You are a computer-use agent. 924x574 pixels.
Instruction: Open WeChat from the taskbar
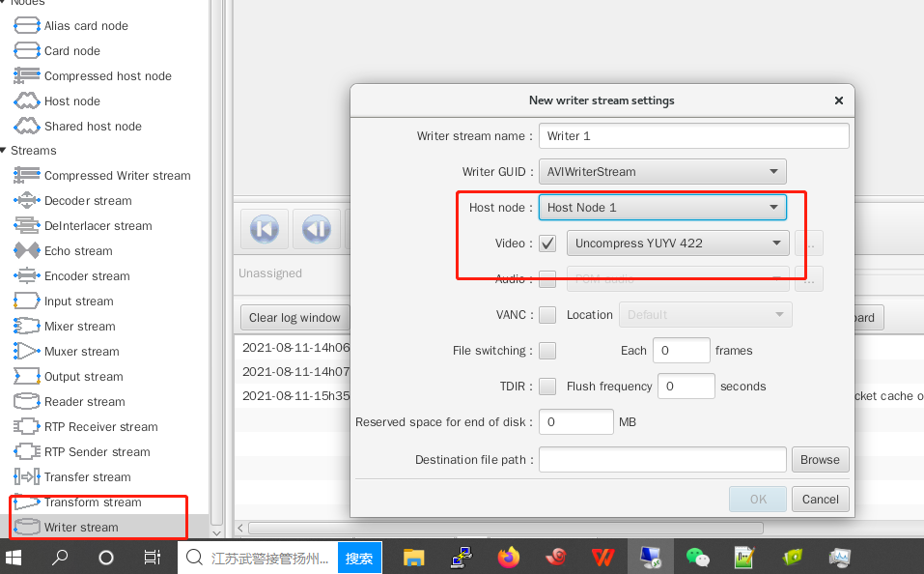(x=698, y=557)
